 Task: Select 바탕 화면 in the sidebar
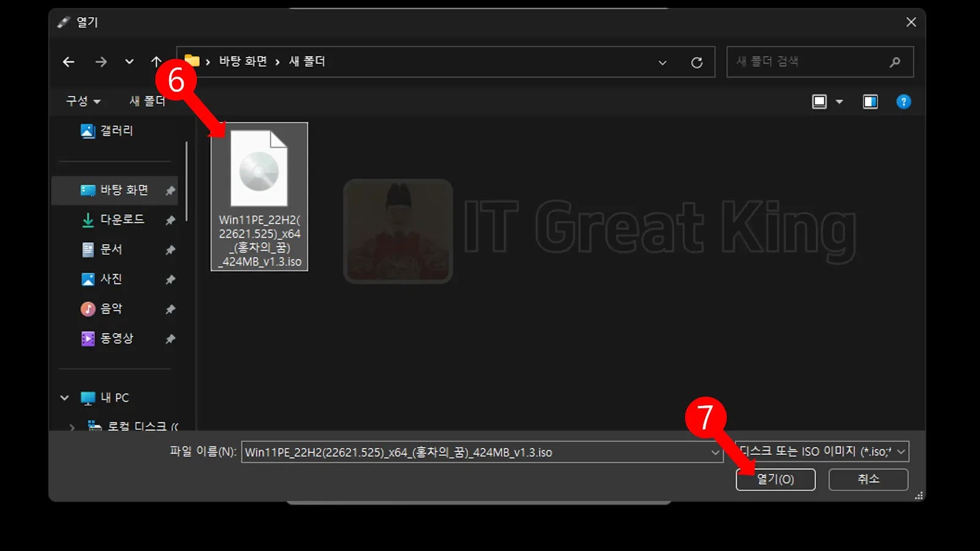pos(115,190)
